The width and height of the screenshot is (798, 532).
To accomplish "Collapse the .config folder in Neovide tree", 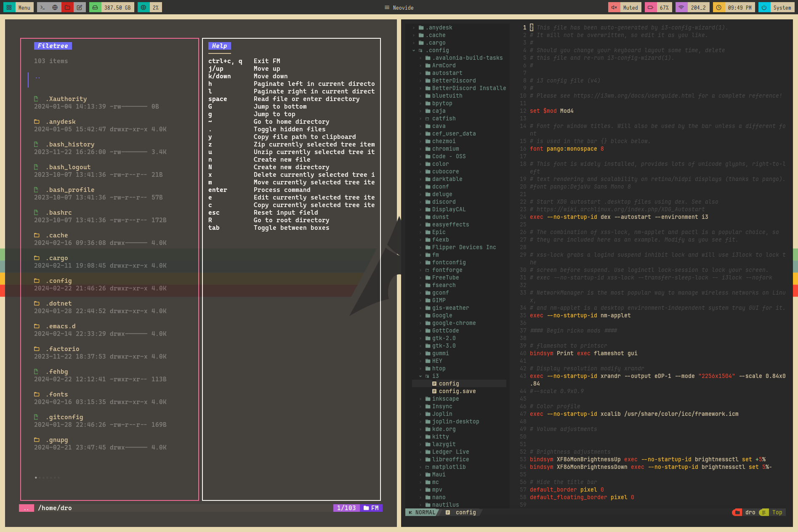I will tap(414, 51).
